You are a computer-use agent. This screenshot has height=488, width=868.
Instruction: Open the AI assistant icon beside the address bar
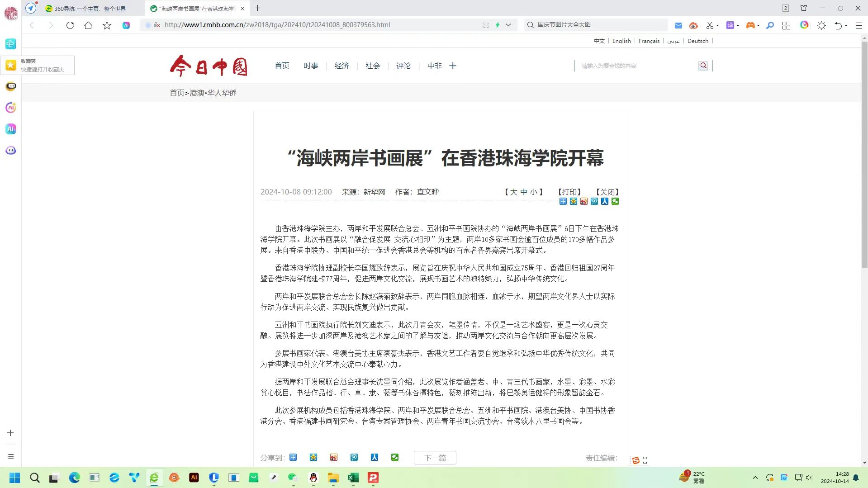point(126,25)
